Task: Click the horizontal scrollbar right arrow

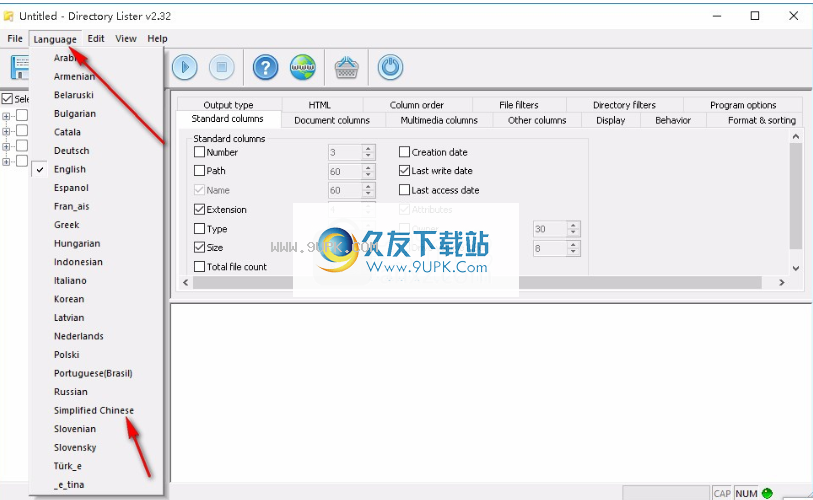Action: coord(782,282)
